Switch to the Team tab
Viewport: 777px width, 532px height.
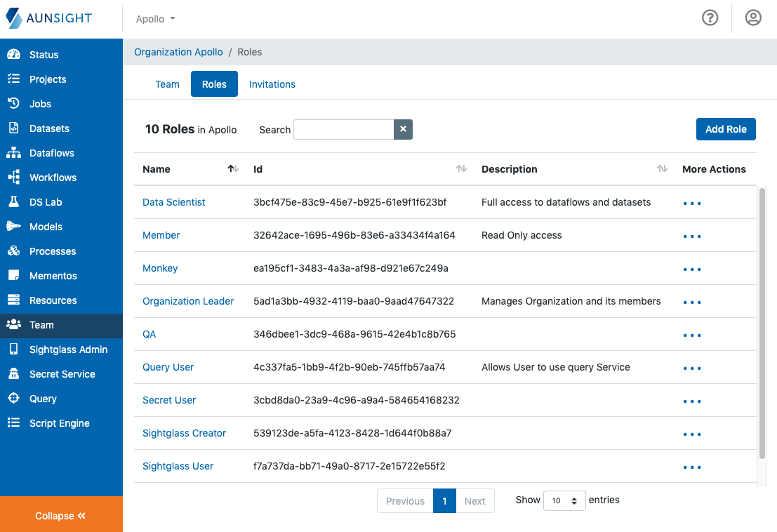tap(167, 84)
